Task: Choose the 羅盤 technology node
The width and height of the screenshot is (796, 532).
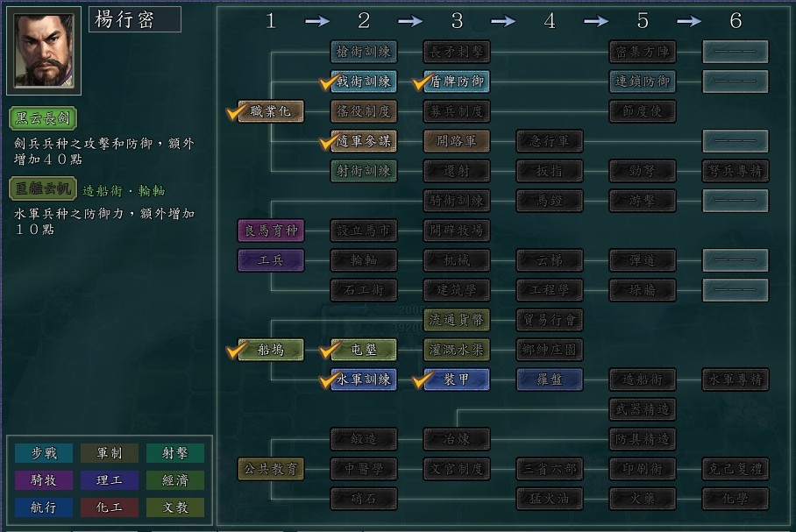Action: click(550, 379)
